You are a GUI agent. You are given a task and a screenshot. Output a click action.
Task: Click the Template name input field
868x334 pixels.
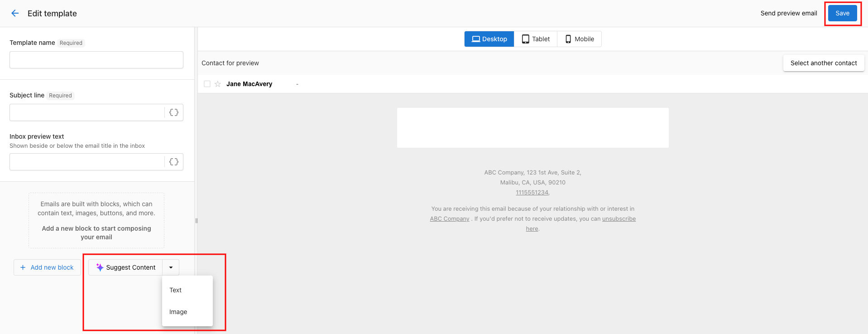pyautogui.click(x=96, y=60)
